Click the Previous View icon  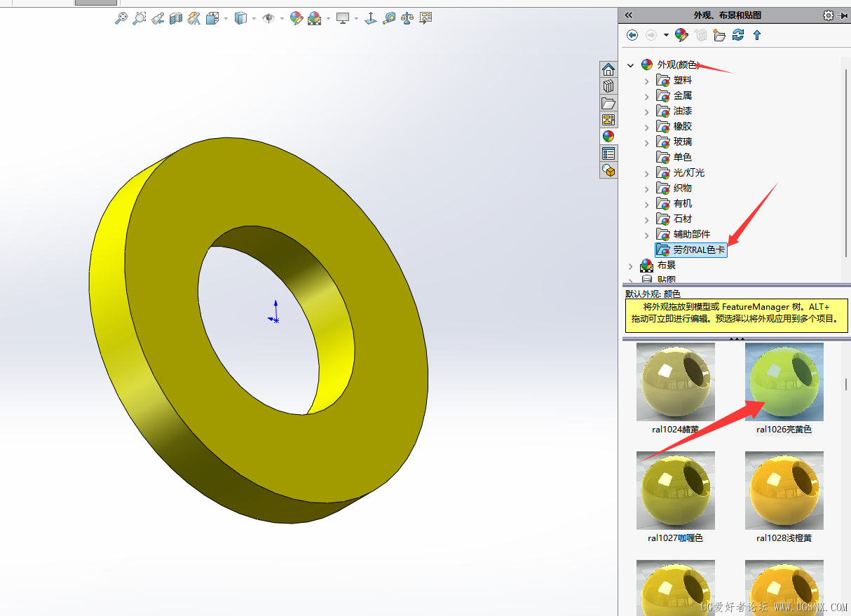pos(158,18)
